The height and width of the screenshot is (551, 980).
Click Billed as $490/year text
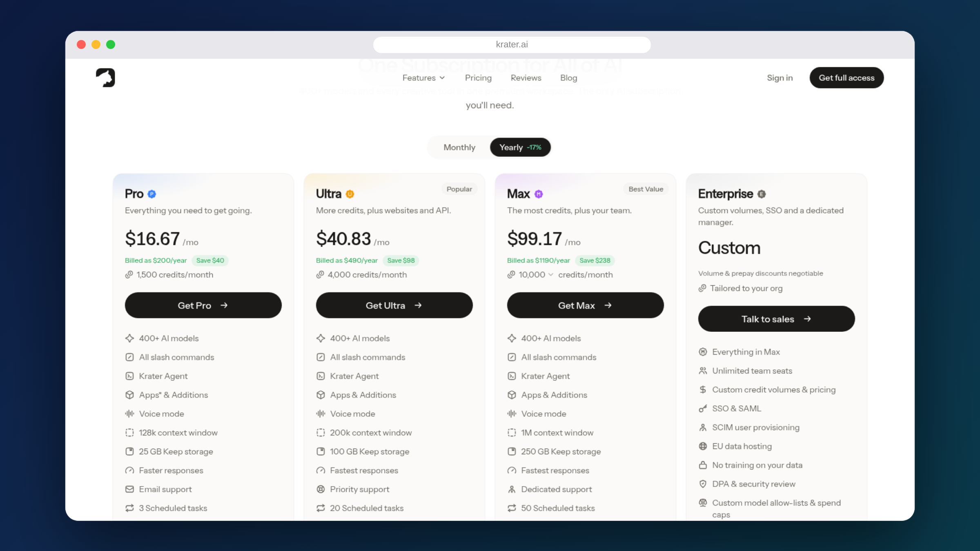click(x=347, y=260)
